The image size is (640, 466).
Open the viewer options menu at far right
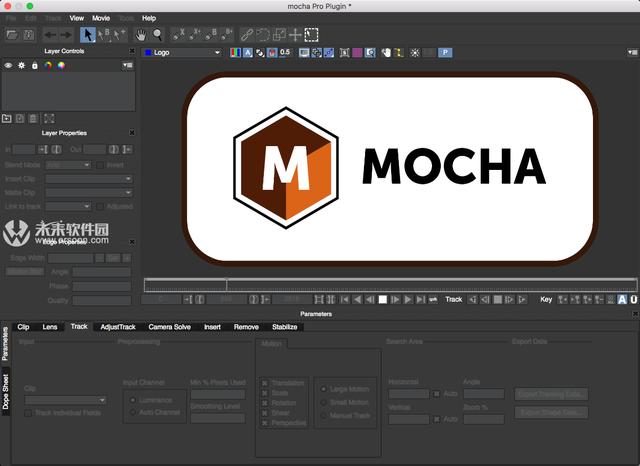pos(632,52)
